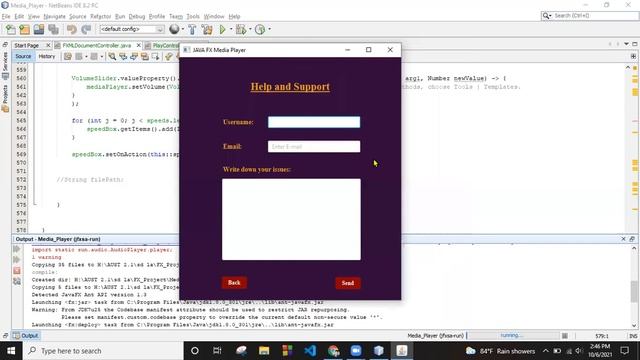Open Chrome from the taskbar
Viewport: 640px width, 360px height.
pos(333,351)
